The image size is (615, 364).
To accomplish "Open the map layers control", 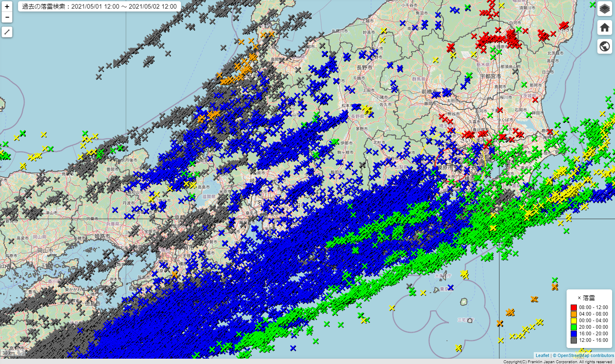I will [604, 9].
